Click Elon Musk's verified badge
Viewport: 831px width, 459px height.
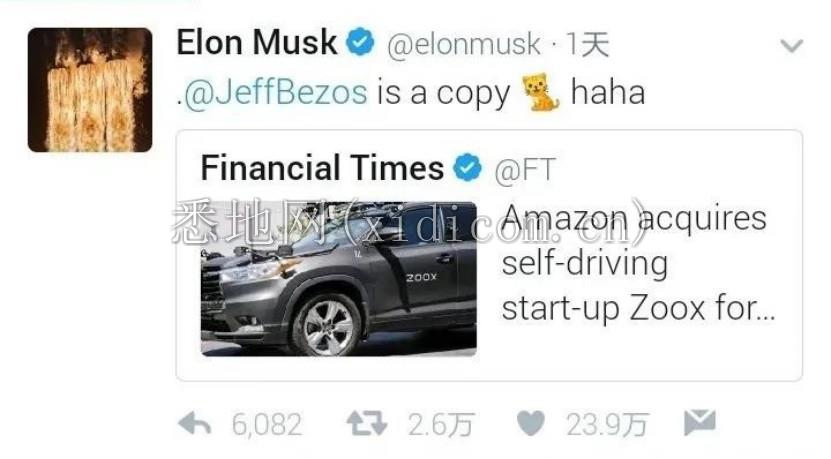coord(360,42)
